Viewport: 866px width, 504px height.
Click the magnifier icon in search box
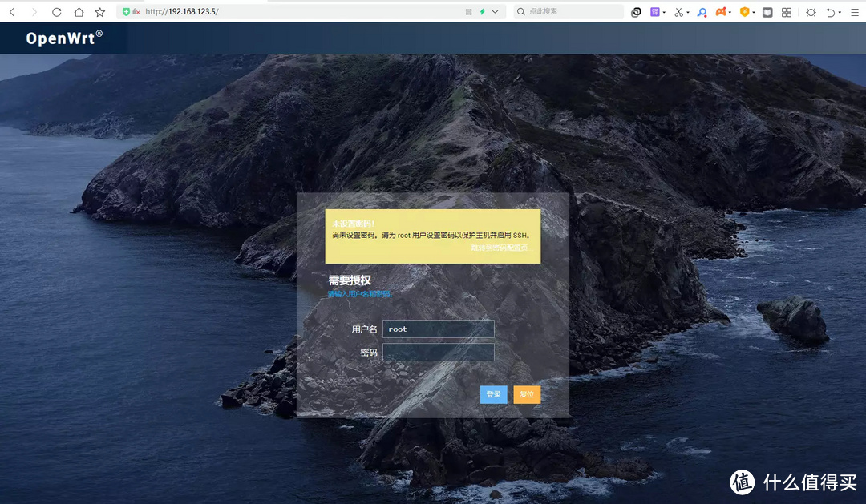click(x=521, y=11)
